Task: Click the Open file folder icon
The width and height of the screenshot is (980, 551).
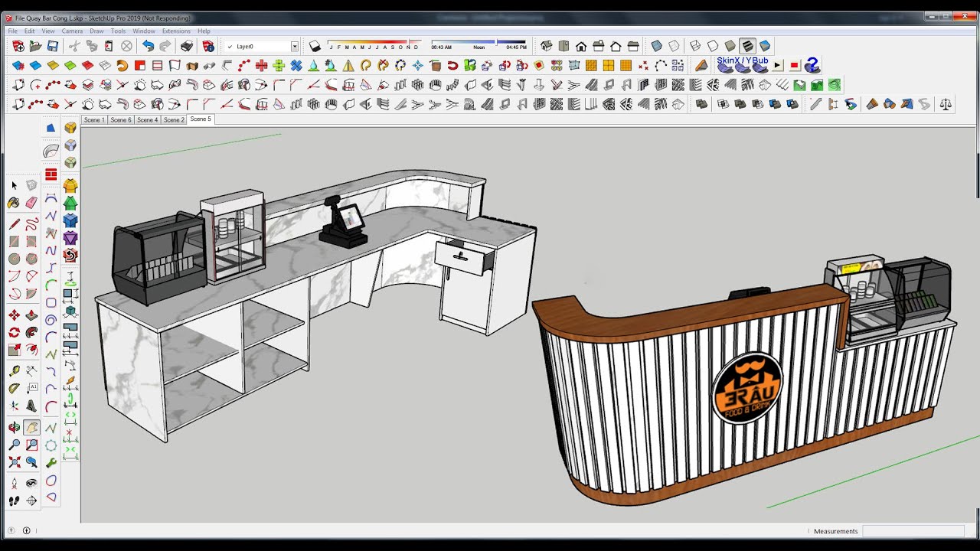Action: coord(36,47)
